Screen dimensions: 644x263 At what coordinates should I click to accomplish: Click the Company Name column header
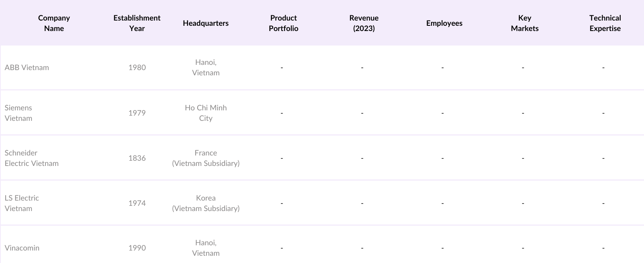[x=54, y=23]
